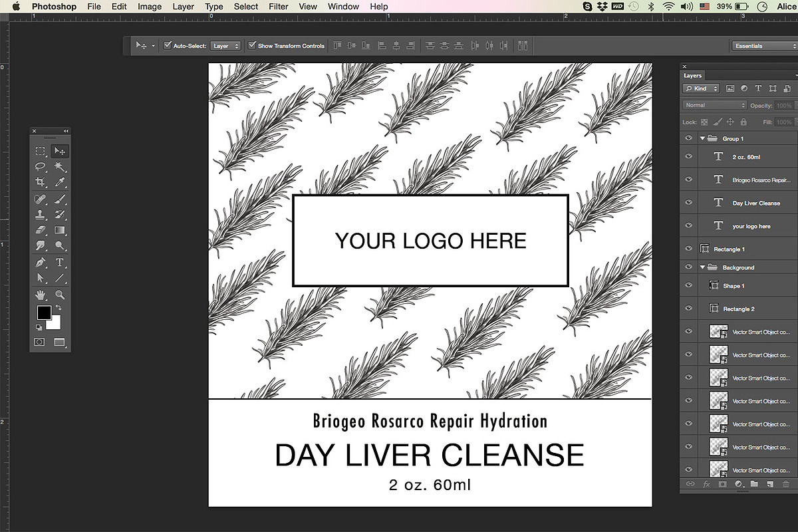Filter layers by pixel layers
Image resolution: width=798 pixels, height=532 pixels.
coord(730,88)
